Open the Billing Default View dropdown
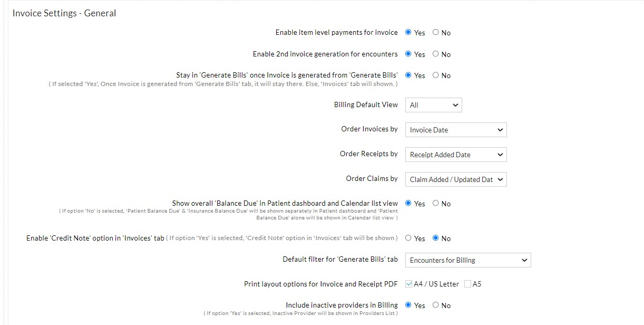The width and height of the screenshot is (644, 325). coord(433,105)
